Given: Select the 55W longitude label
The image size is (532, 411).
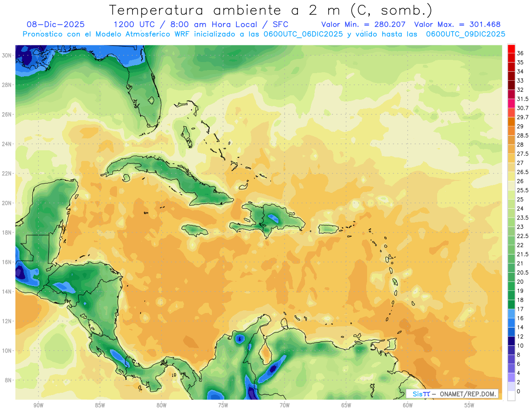Looking at the screenshot, I should click(469, 405).
